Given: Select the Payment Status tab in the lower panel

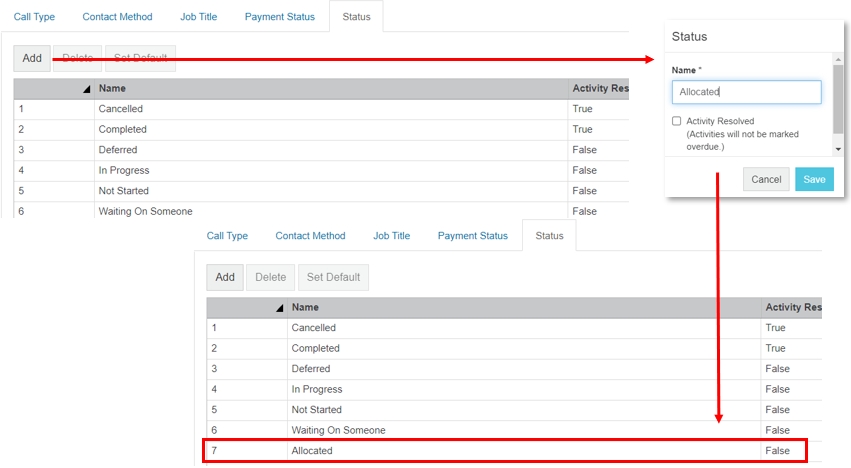Looking at the screenshot, I should (472, 236).
